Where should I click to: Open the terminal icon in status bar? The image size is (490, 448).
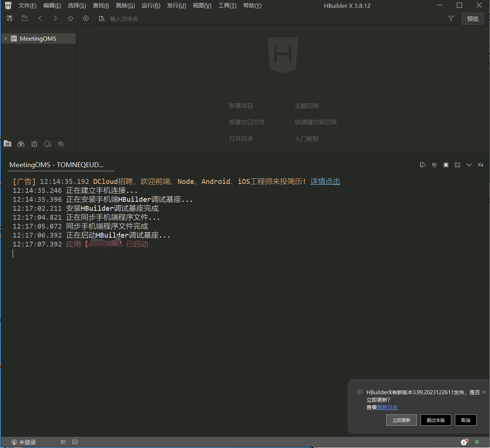tap(75, 442)
